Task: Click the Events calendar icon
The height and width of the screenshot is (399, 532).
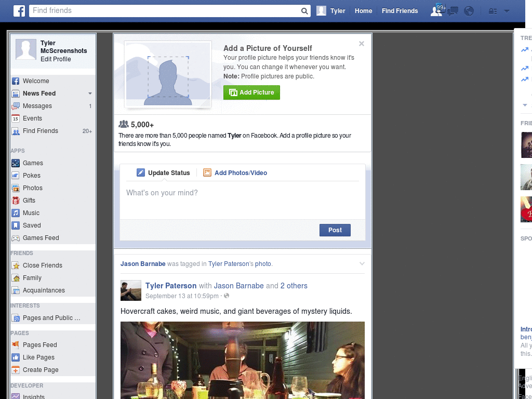Action: click(x=16, y=118)
